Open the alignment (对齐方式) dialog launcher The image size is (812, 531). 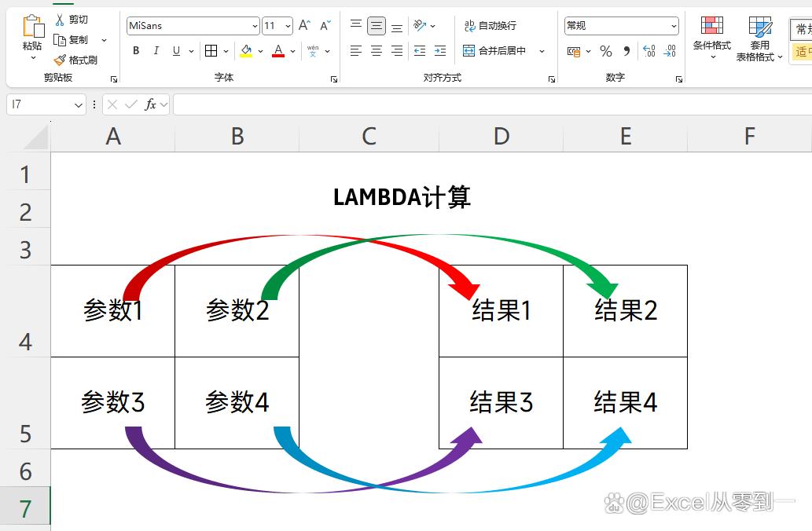tap(552, 79)
